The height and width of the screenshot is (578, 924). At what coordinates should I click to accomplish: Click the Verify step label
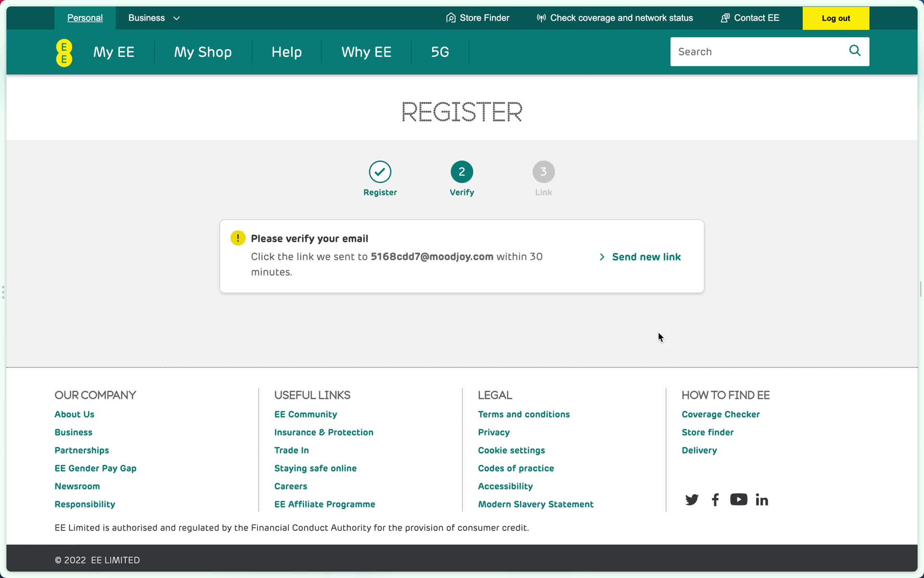(462, 192)
